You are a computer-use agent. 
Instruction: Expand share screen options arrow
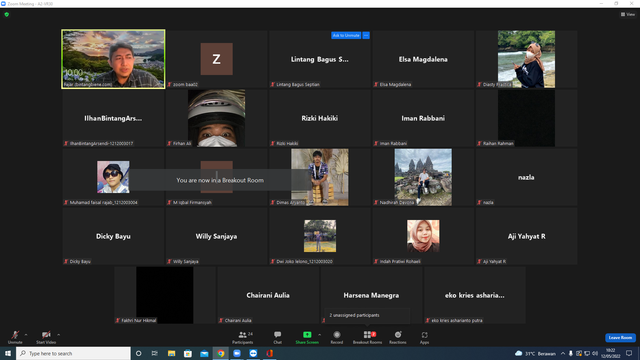(x=320, y=335)
